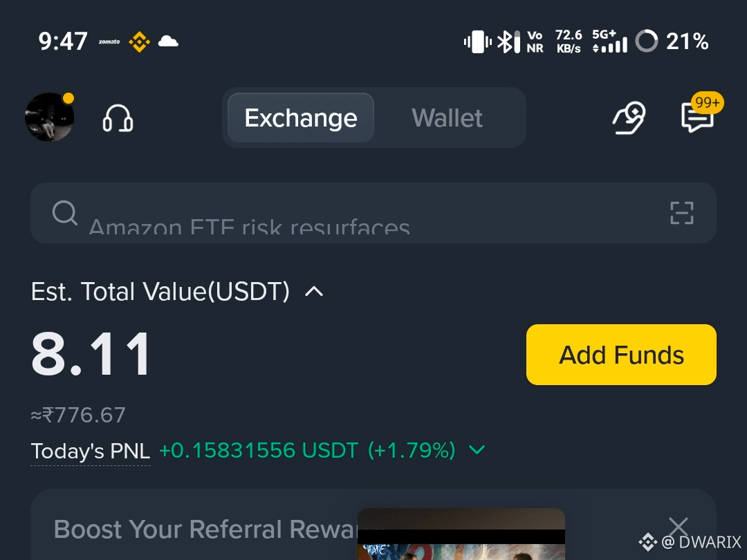Switch to the Wallet tab
Image resolution: width=747 pixels, height=560 pixels.
(447, 118)
